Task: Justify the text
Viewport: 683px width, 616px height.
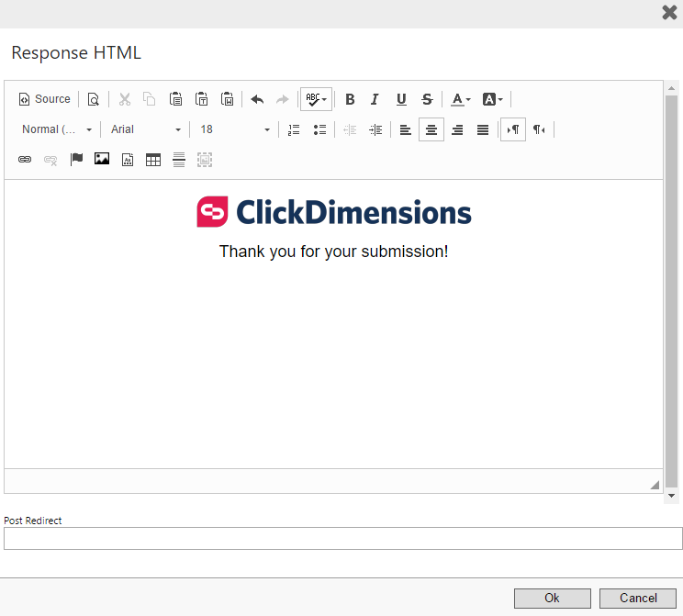Action: coord(483,129)
